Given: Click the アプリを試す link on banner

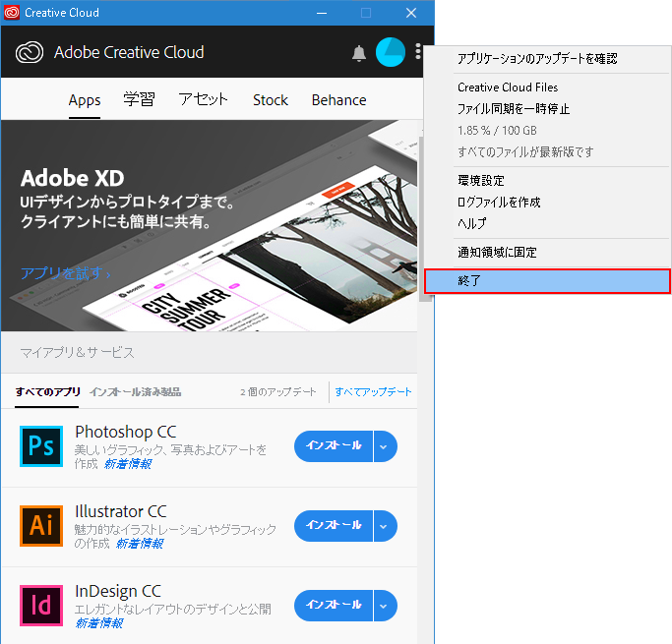Looking at the screenshot, I should [x=66, y=273].
